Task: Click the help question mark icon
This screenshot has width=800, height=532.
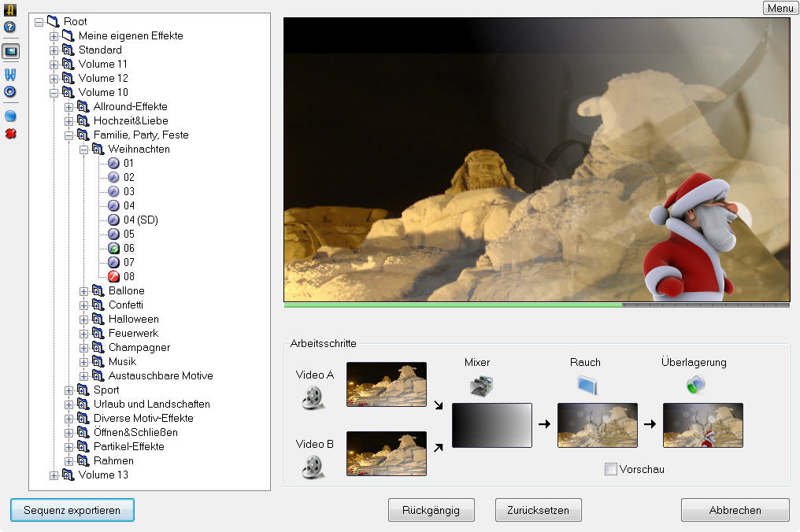Action: [10, 27]
